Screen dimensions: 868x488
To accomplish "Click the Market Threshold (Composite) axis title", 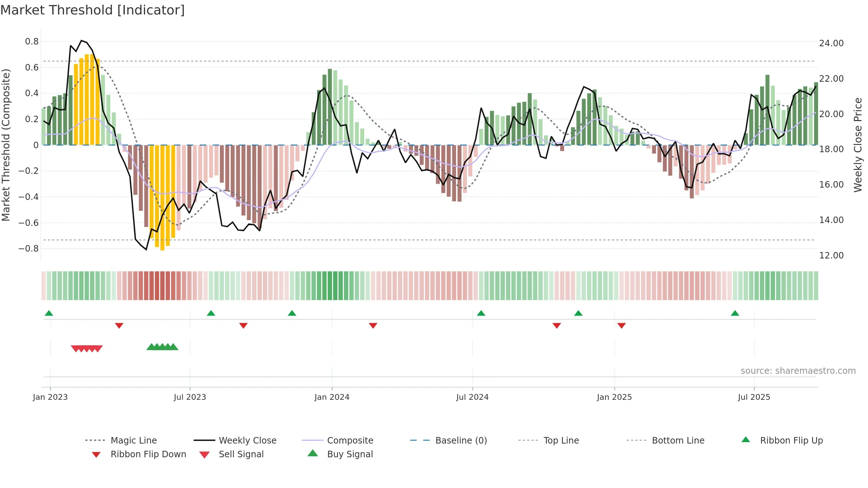I will point(6,145).
